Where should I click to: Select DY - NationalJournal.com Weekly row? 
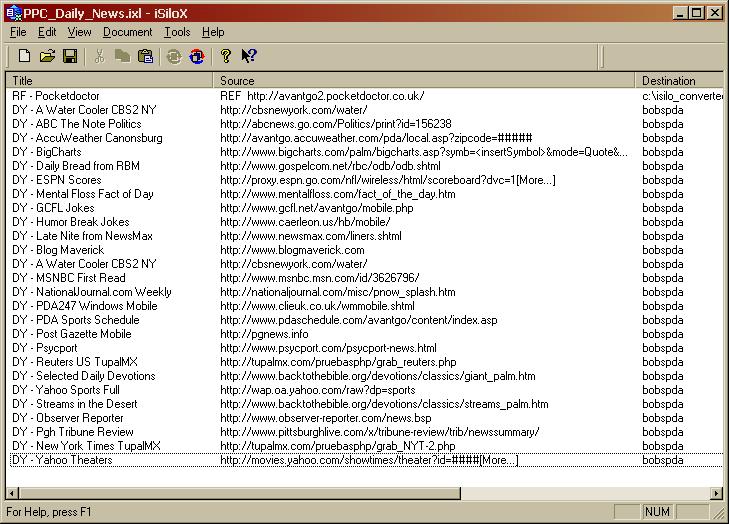(x=366, y=292)
